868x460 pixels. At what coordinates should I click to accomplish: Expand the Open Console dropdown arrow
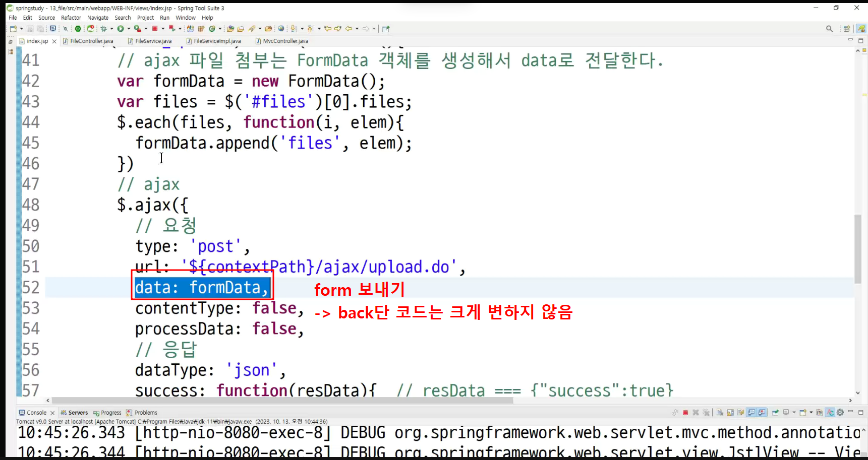(x=811, y=413)
